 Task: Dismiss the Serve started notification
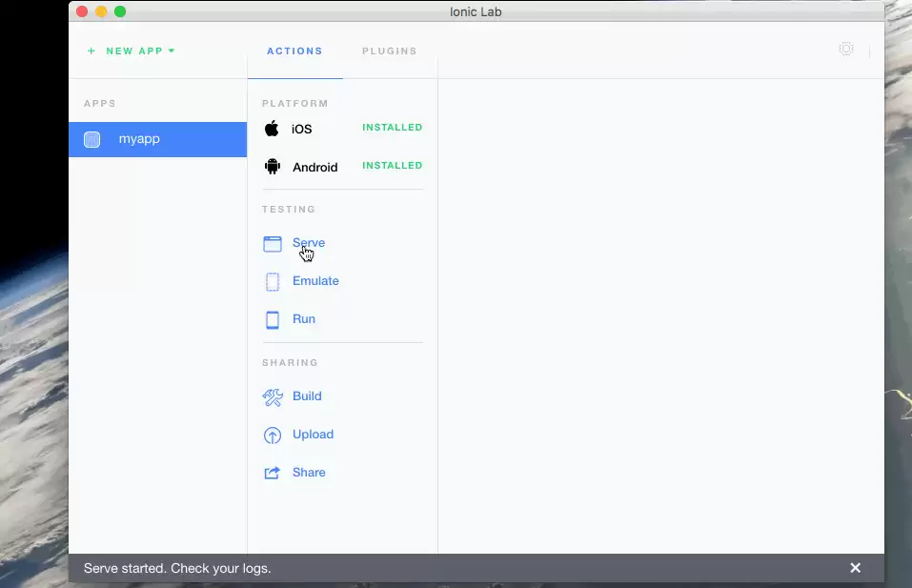pos(855,568)
